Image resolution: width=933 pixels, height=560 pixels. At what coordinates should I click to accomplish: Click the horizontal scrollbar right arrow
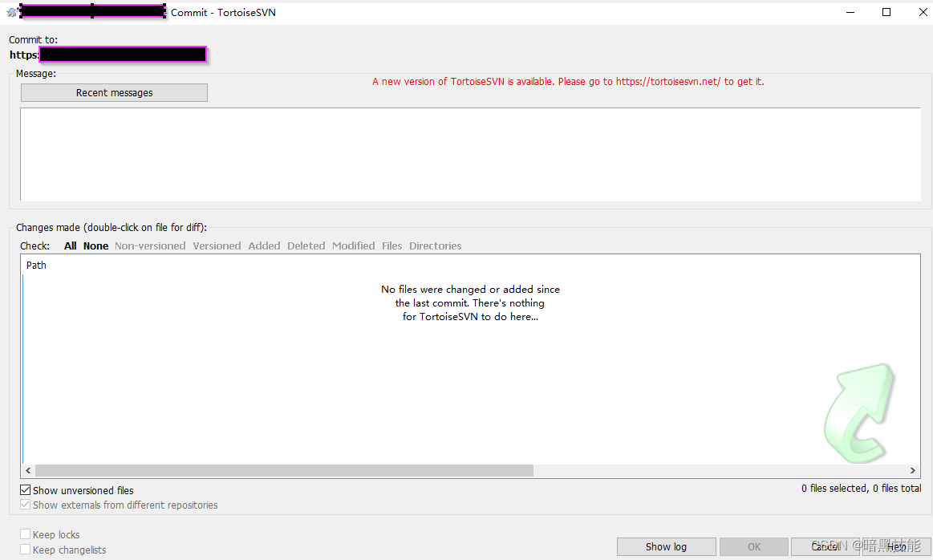[x=913, y=471]
